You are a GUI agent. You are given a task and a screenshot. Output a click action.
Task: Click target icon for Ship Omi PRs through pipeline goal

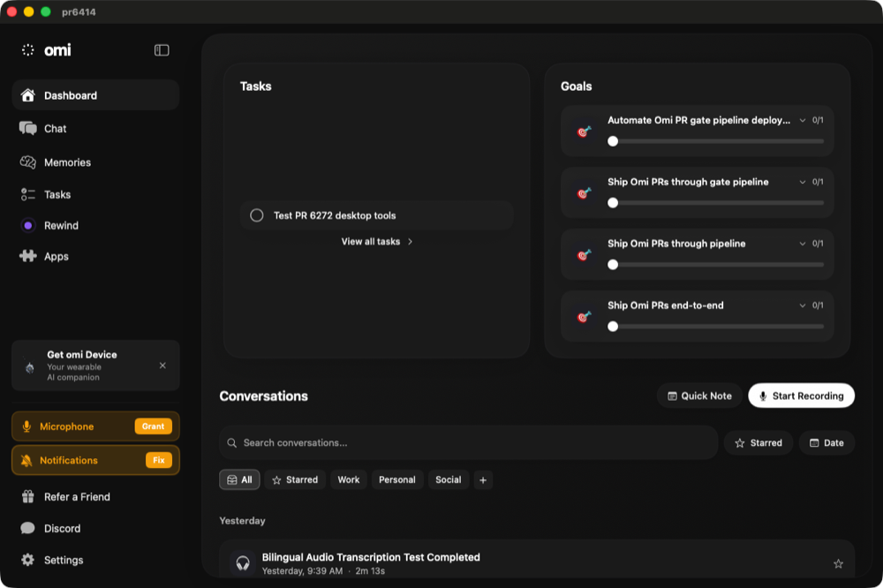click(x=584, y=255)
